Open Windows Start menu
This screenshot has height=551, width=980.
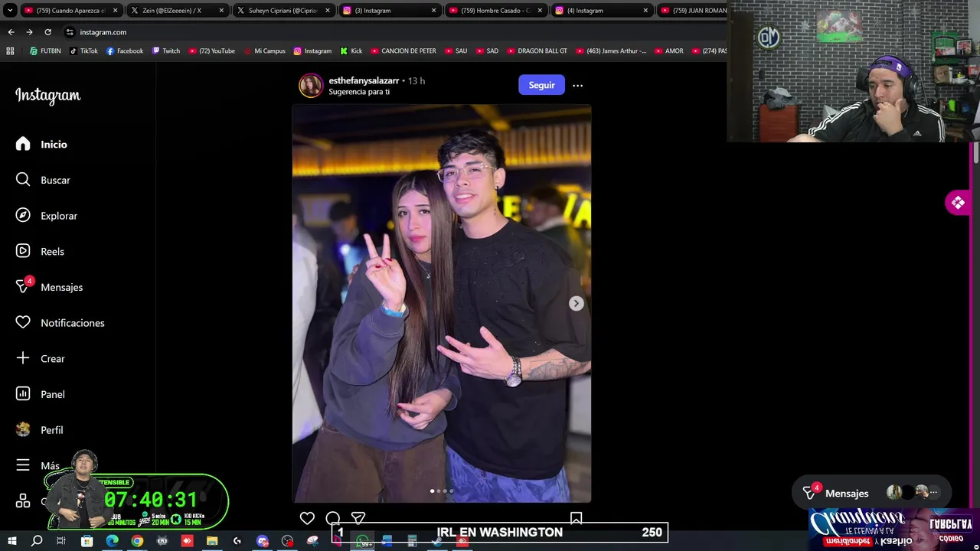11,541
